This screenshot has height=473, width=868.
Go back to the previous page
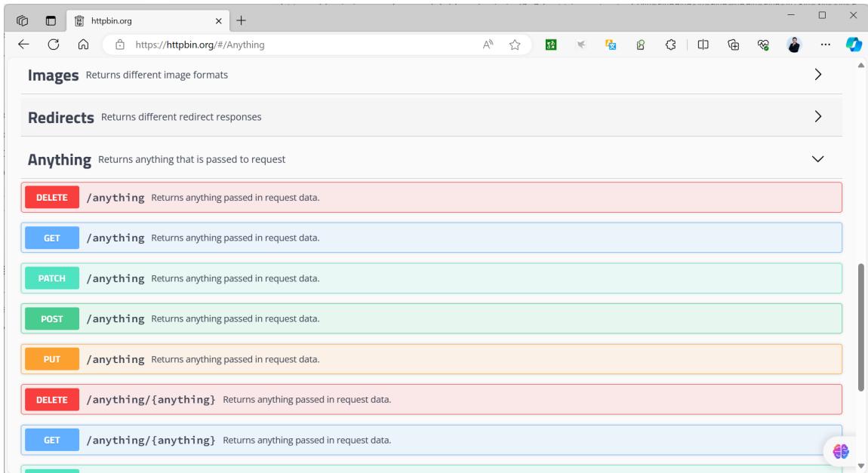(23, 45)
